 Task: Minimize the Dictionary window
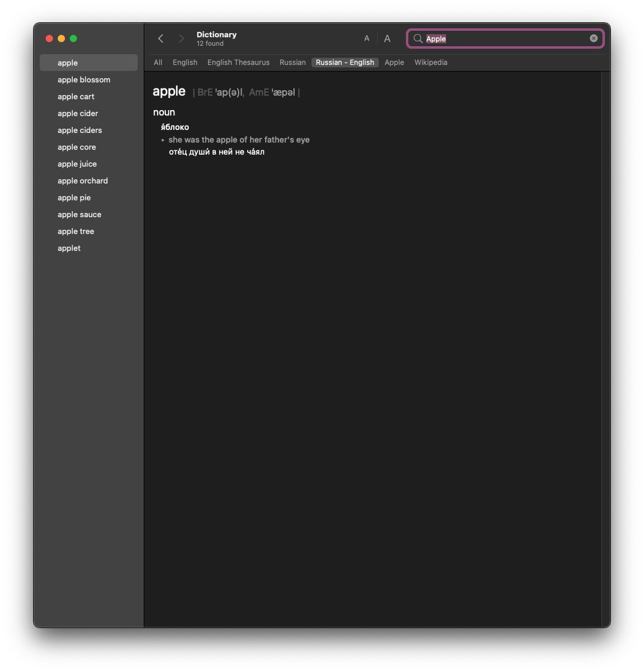61,39
